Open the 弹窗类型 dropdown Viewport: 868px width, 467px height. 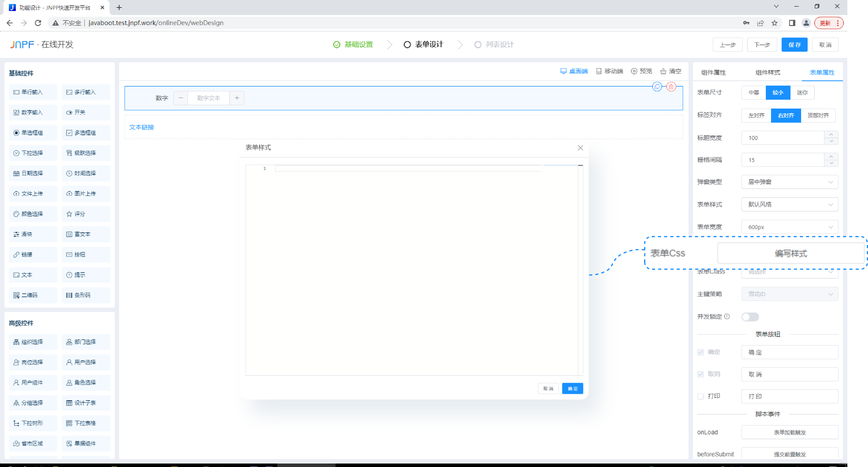(790, 182)
